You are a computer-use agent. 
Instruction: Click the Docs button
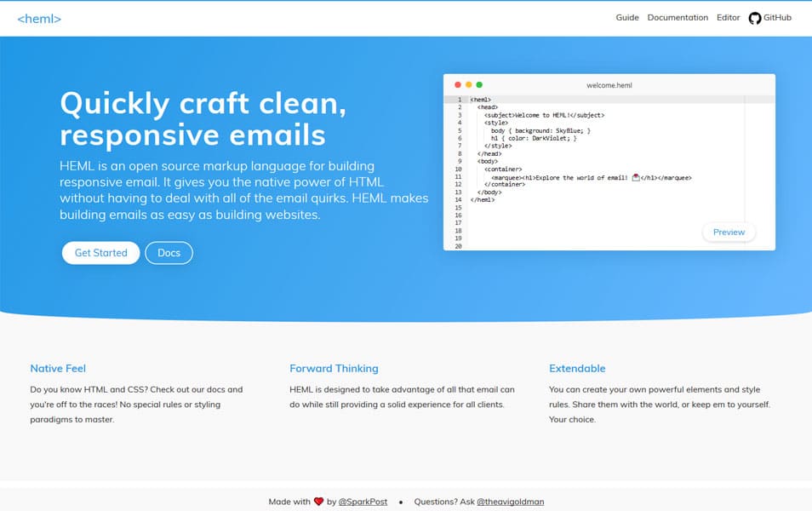[x=169, y=253]
